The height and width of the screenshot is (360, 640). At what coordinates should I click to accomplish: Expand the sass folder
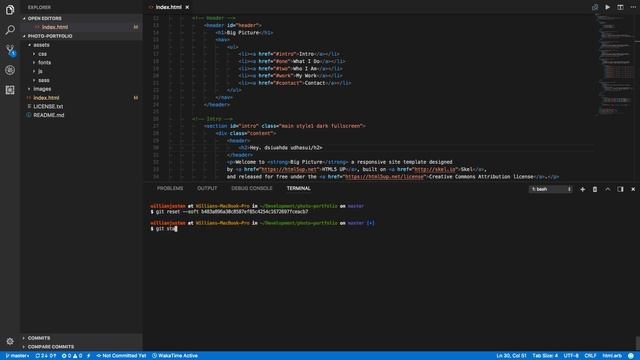[43, 80]
